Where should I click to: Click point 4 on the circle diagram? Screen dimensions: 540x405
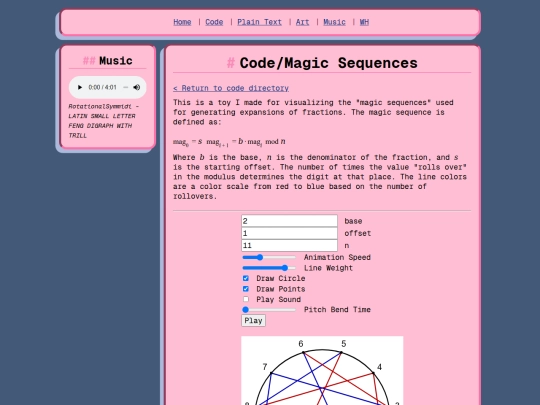373,373
